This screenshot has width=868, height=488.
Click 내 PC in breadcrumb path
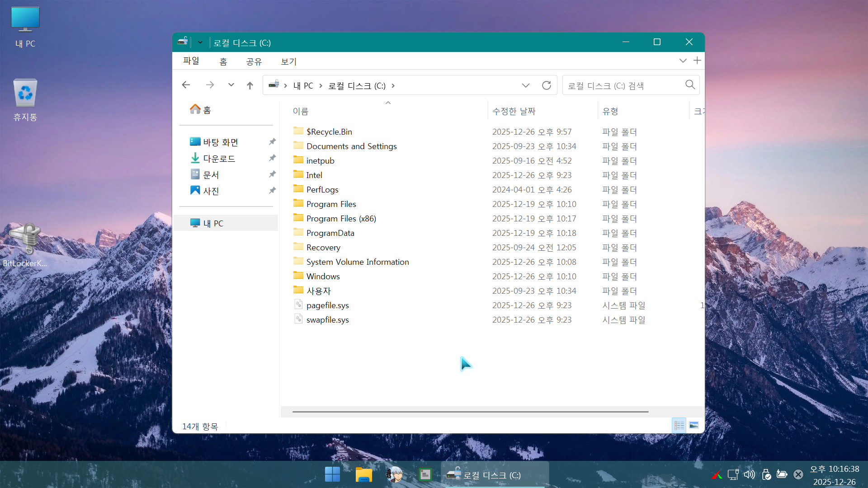[303, 86]
